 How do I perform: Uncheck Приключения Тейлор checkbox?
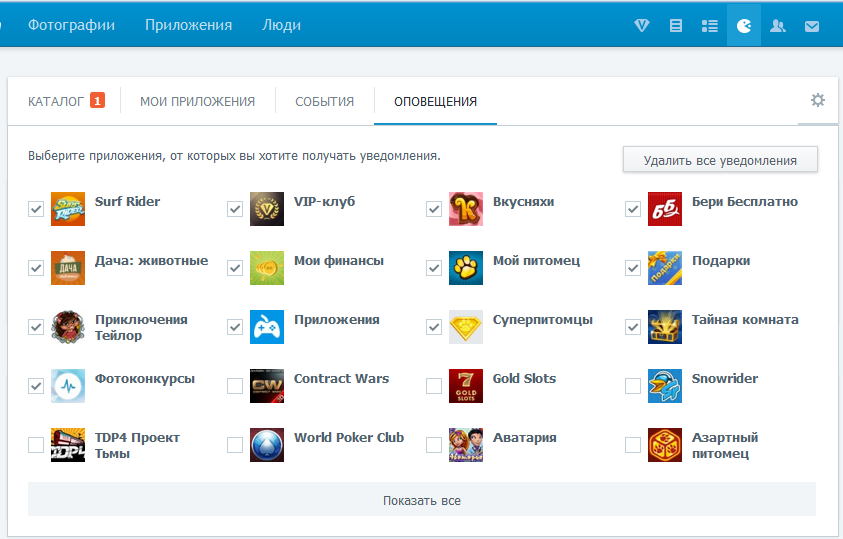[36, 327]
